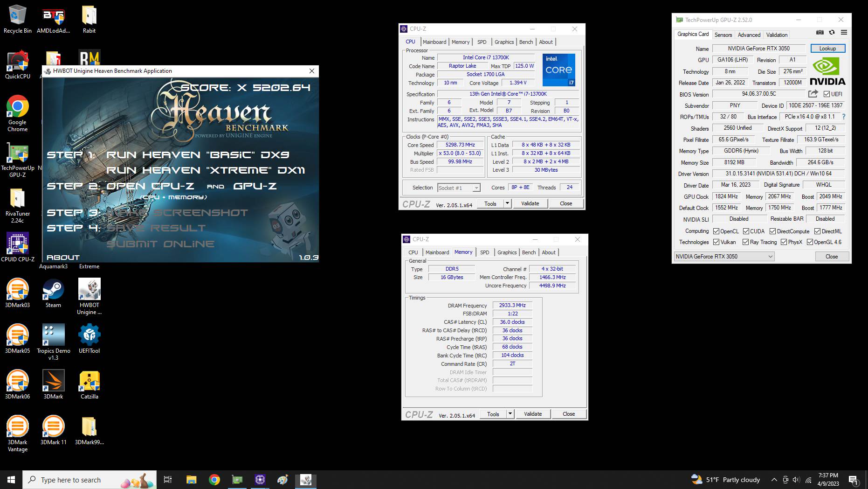Open 3DMark03 desktop shortcut
This screenshot has width=868, height=489.
18,293
